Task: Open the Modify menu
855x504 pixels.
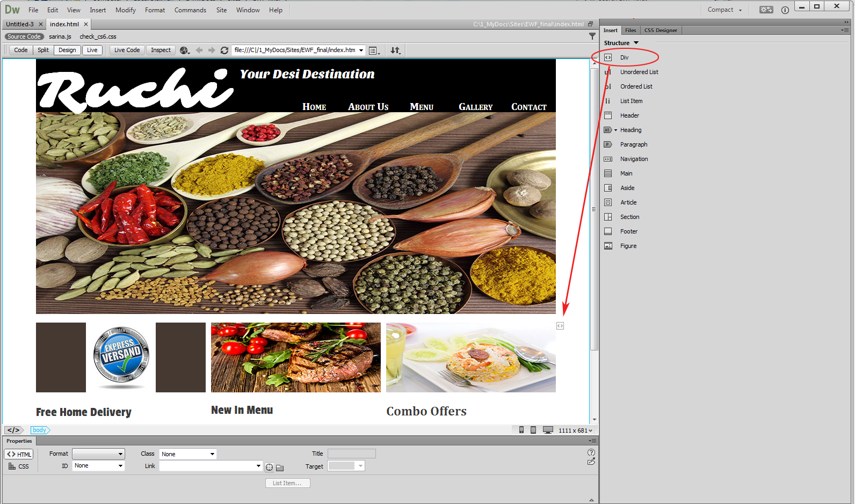Action: point(126,10)
